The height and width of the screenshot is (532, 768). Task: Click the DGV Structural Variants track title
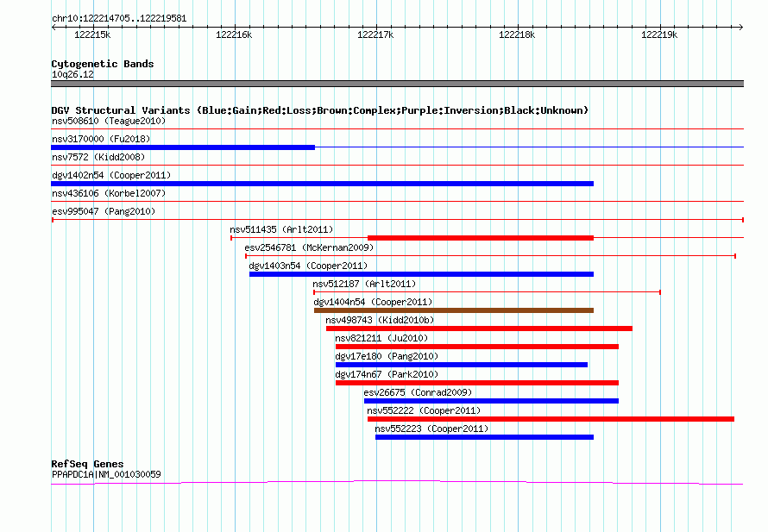pos(319,110)
